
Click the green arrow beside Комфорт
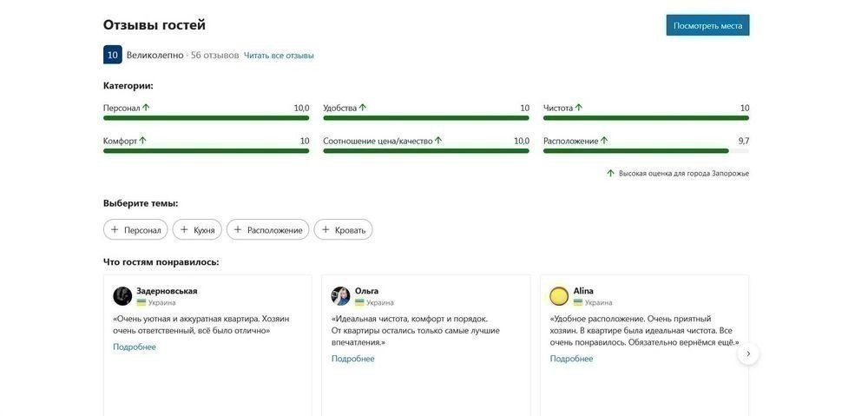coord(143,141)
